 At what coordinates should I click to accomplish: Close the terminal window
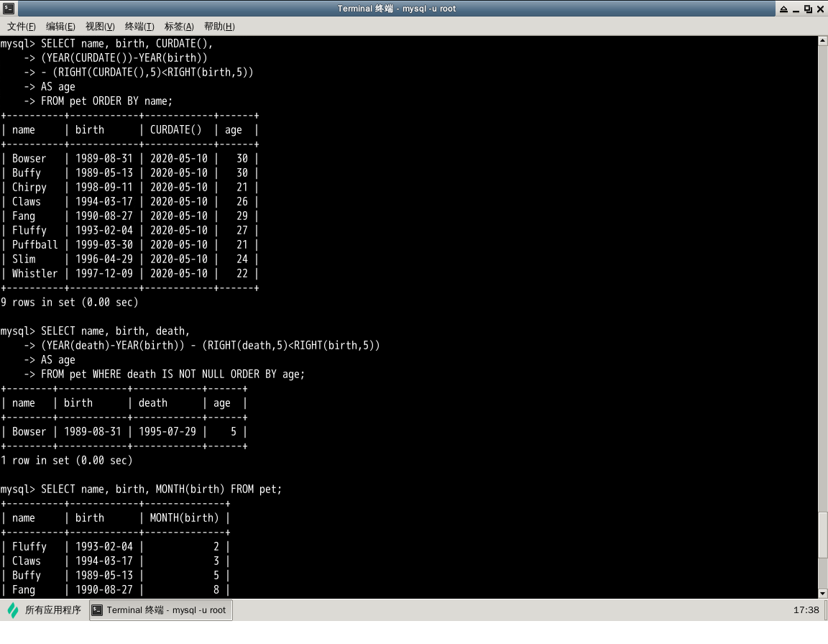tap(820, 9)
